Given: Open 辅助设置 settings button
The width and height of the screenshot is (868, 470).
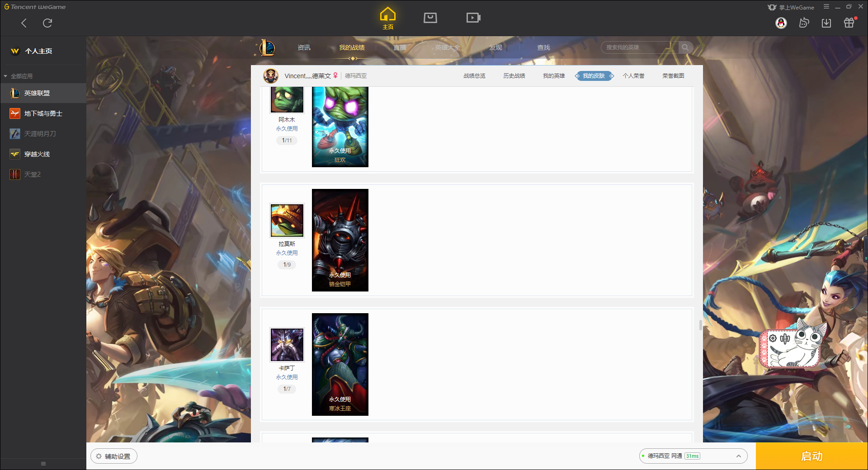Looking at the screenshot, I should [x=114, y=456].
